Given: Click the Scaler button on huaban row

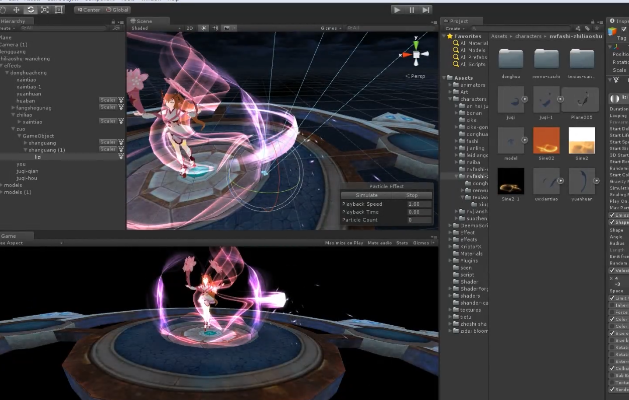Looking at the screenshot, I should coord(108,100).
